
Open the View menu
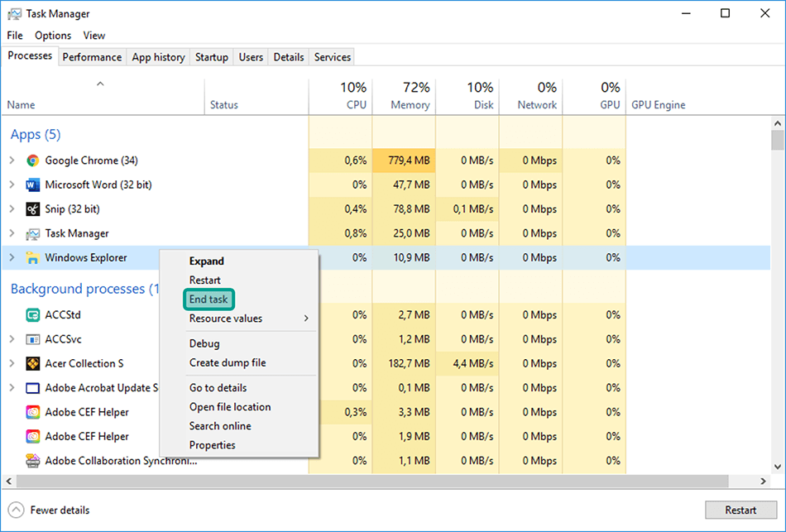[93, 36]
